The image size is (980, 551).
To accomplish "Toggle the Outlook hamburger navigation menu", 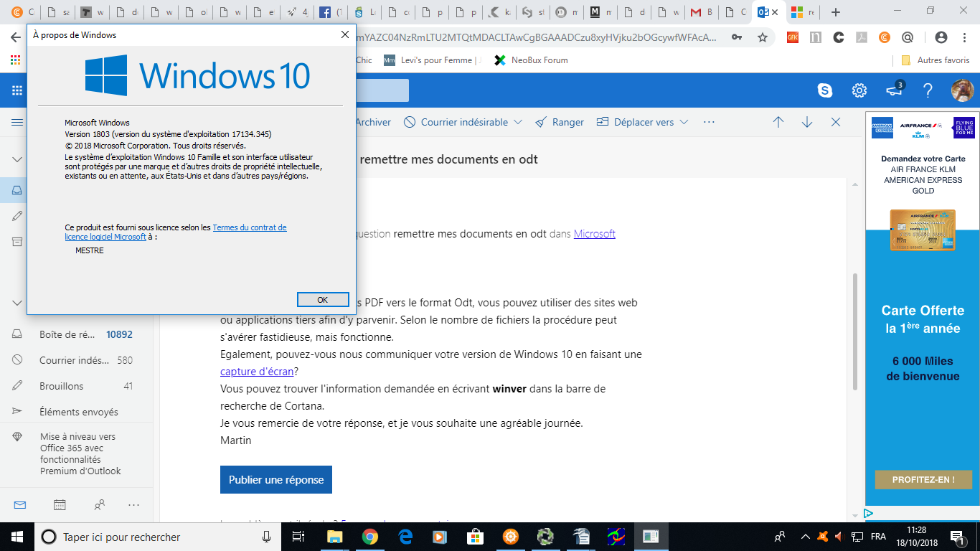I will 17,123.
